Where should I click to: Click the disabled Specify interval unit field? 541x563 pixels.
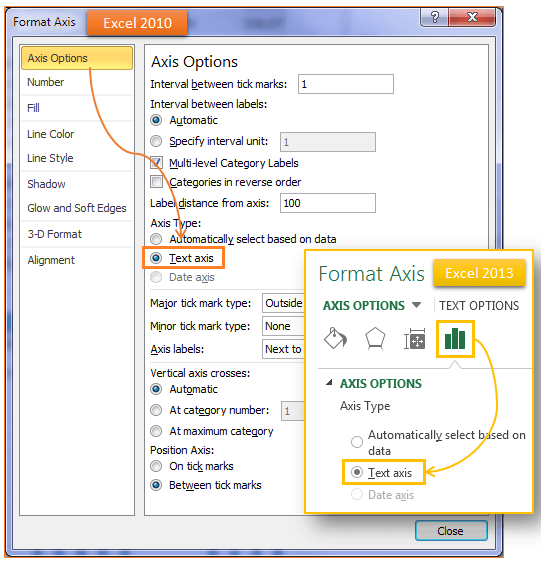point(328,142)
